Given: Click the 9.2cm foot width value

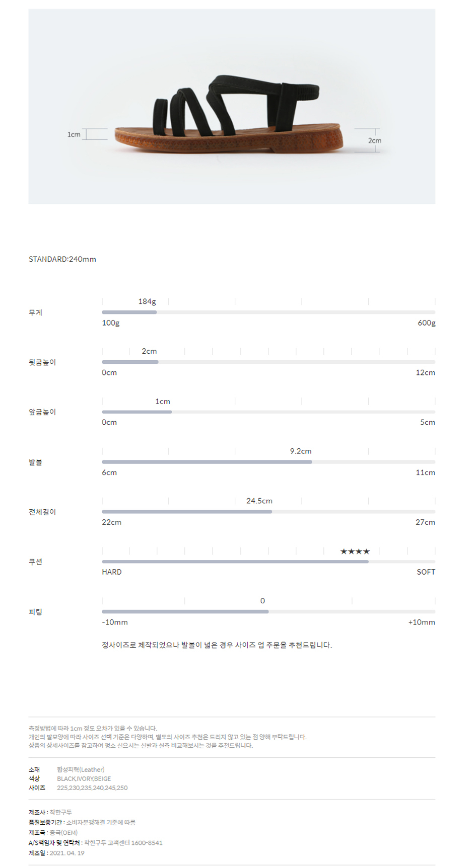Looking at the screenshot, I should click(301, 451).
